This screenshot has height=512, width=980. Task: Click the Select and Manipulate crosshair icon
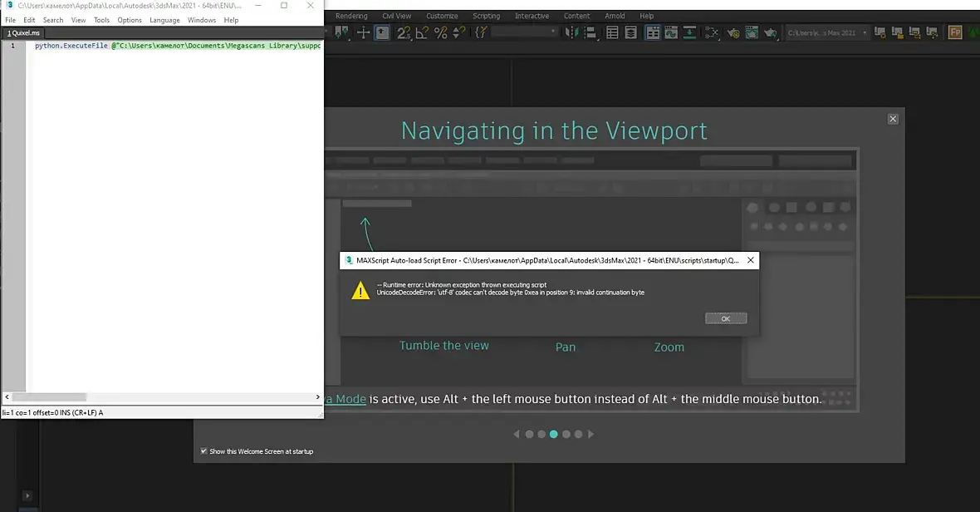(363, 32)
